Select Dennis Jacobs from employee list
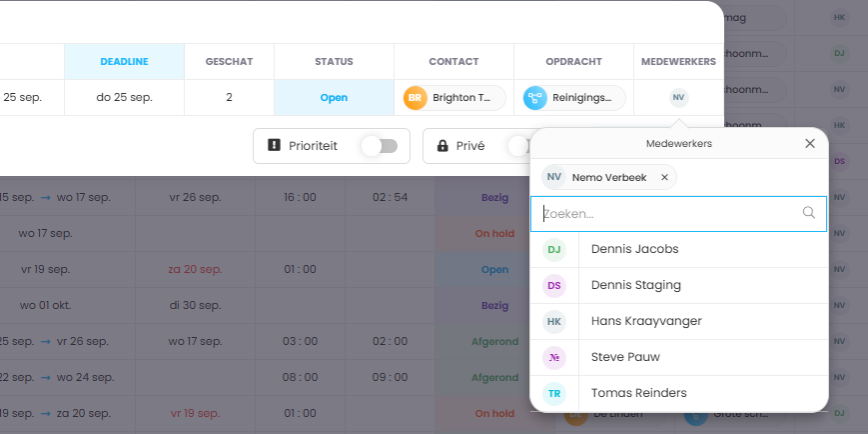This screenshot has width=868, height=434. [x=634, y=249]
